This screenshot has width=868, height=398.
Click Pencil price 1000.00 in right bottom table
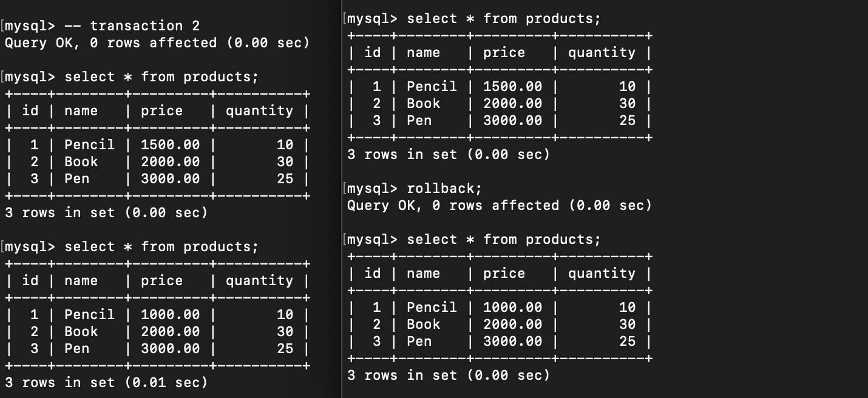[x=512, y=307]
